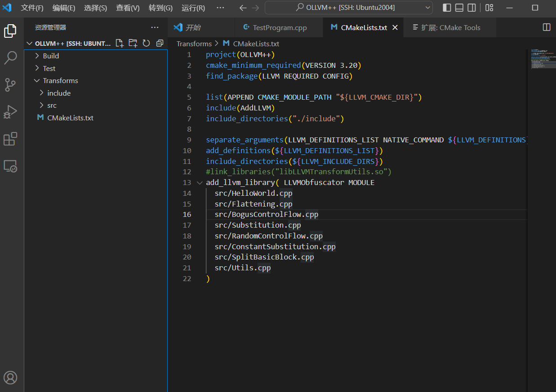
Task: Expand the Build folder
Action: [x=51, y=56]
